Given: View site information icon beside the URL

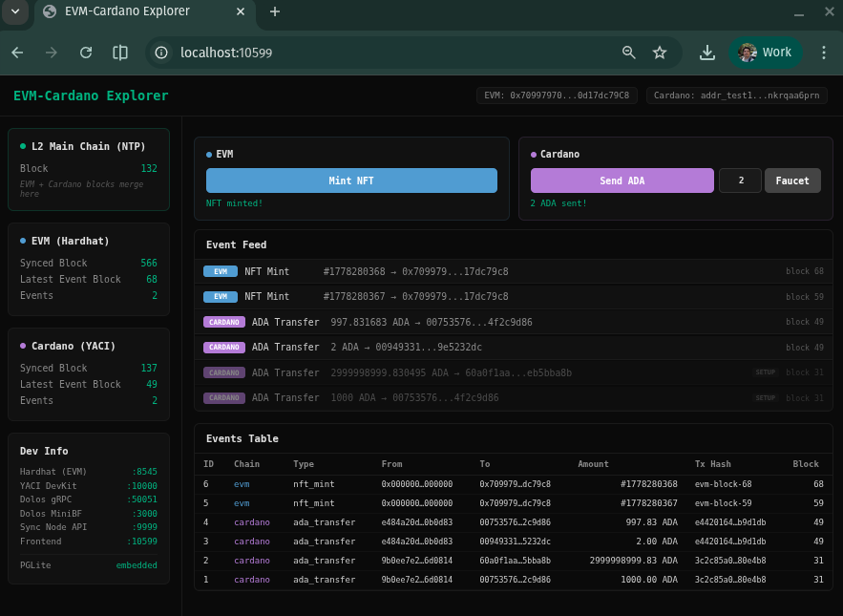Looking at the screenshot, I should point(161,53).
